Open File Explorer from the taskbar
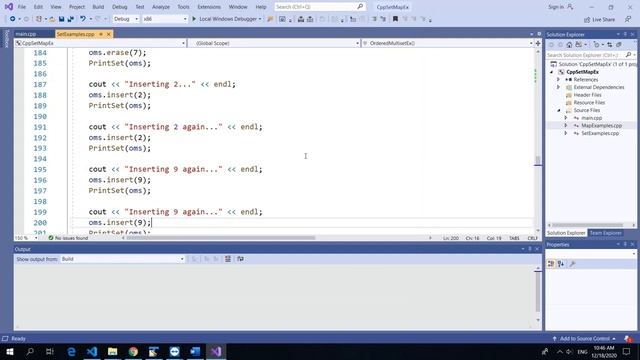 click(113, 351)
